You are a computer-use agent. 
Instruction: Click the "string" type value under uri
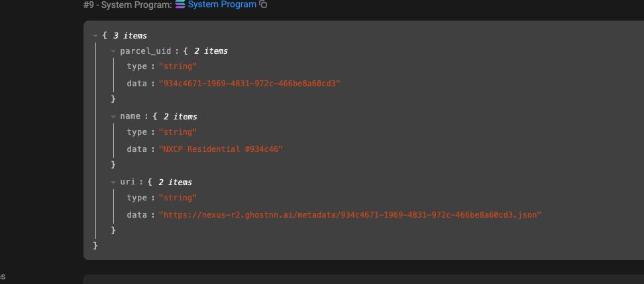click(x=178, y=198)
